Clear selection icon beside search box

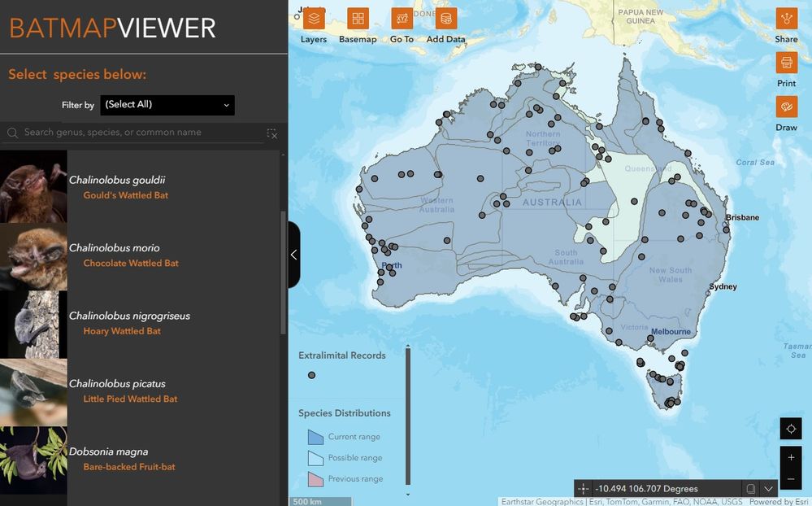(272, 134)
